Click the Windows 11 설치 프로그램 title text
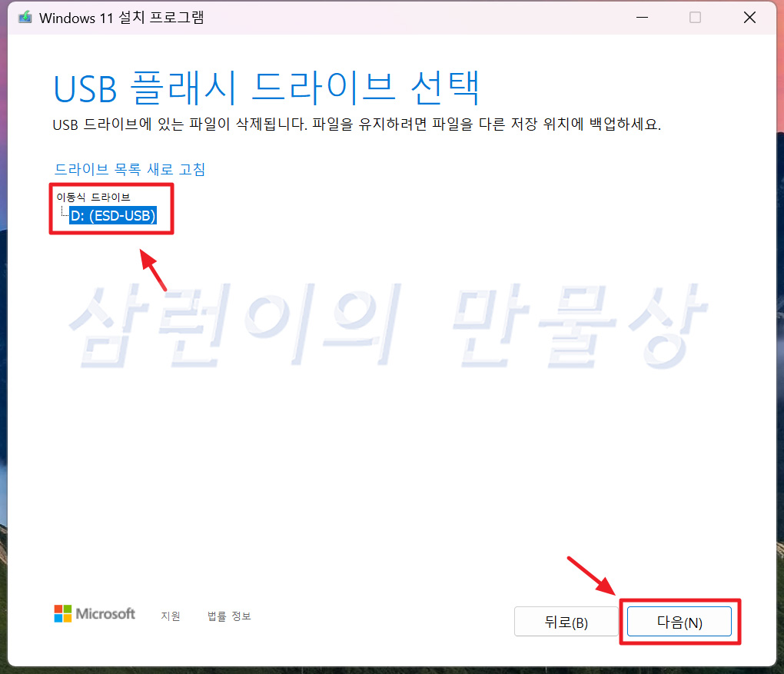Image resolution: width=784 pixels, height=674 pixels. pyautogui.click(x=121, y=18)
